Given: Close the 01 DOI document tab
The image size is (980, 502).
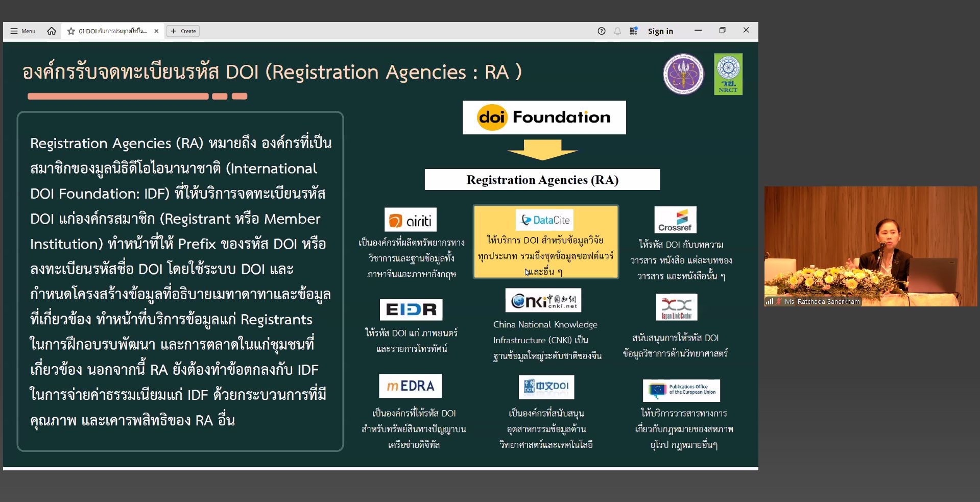Looking at the screenshot, I should pyautogui.click(x=156, y=31).
